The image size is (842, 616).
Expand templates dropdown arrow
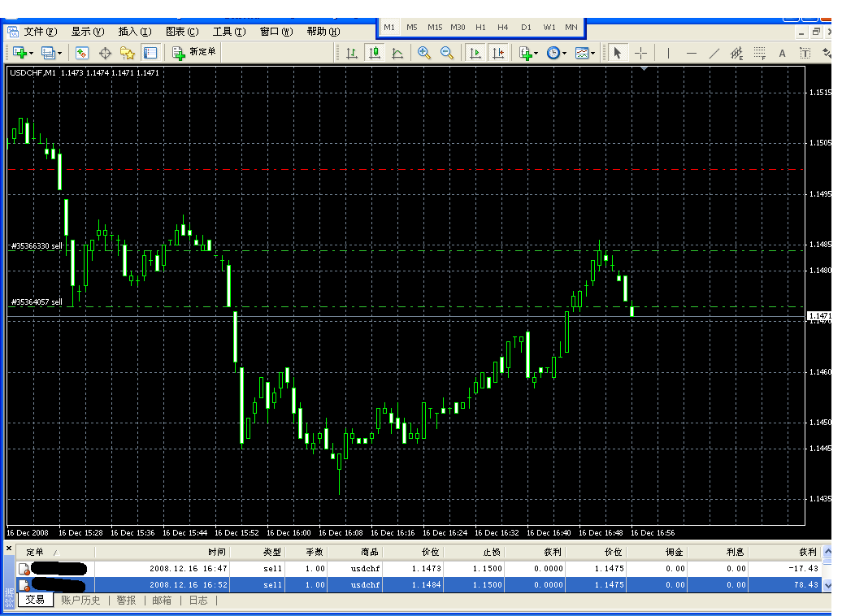[592, 53]
